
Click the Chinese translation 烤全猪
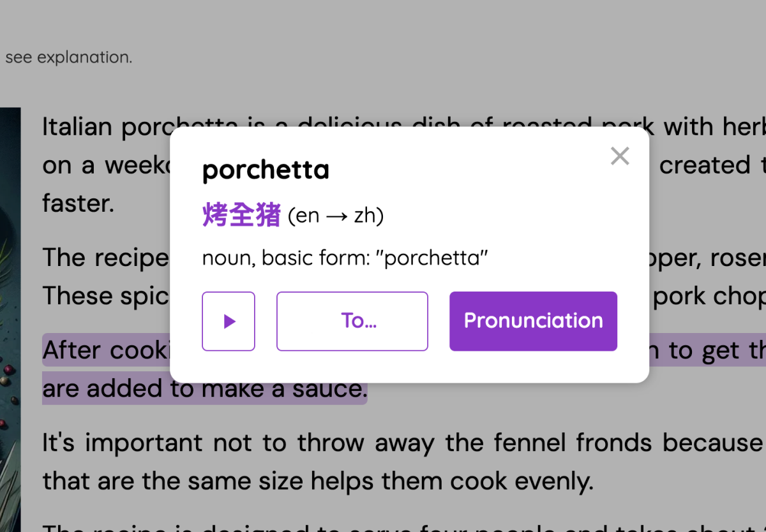(x=241, y=216)
